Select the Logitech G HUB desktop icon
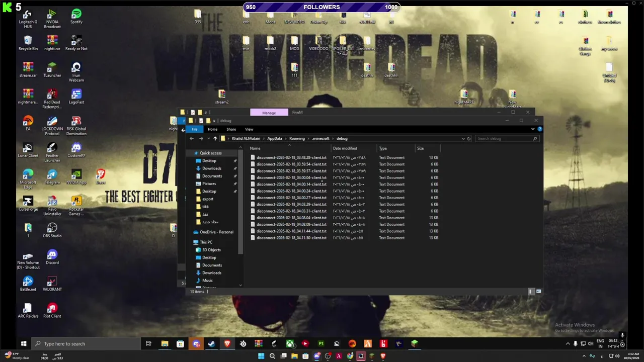The width and height of the screenshot is (644, 362). (28, 19)
